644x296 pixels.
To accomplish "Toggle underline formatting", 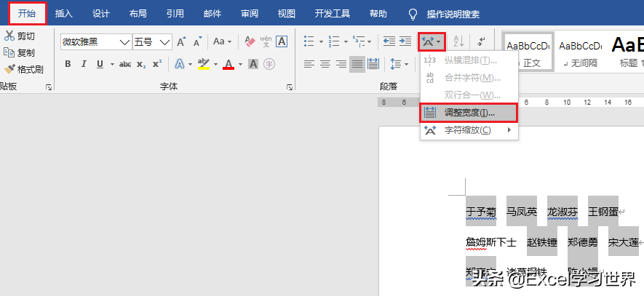I will tap(100, 64).
